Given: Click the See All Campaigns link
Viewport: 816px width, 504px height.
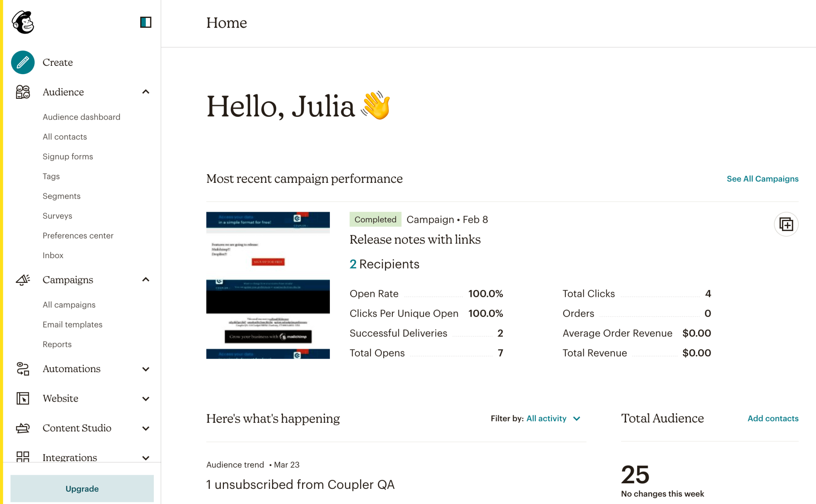Looking at the screenshot, I should [x=762, y=179].
